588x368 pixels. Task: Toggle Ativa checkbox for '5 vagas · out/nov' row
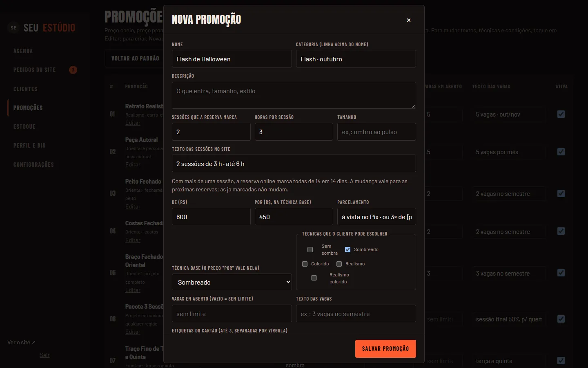point(561,114)
